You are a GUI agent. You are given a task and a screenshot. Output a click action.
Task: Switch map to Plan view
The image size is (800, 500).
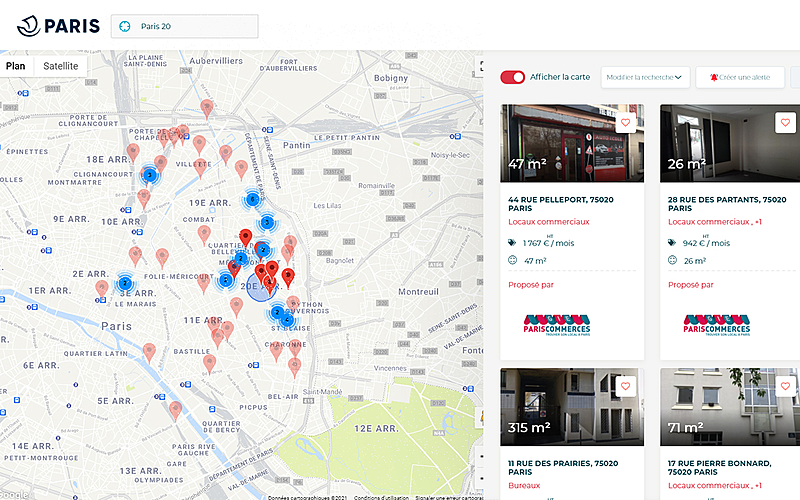15,66
